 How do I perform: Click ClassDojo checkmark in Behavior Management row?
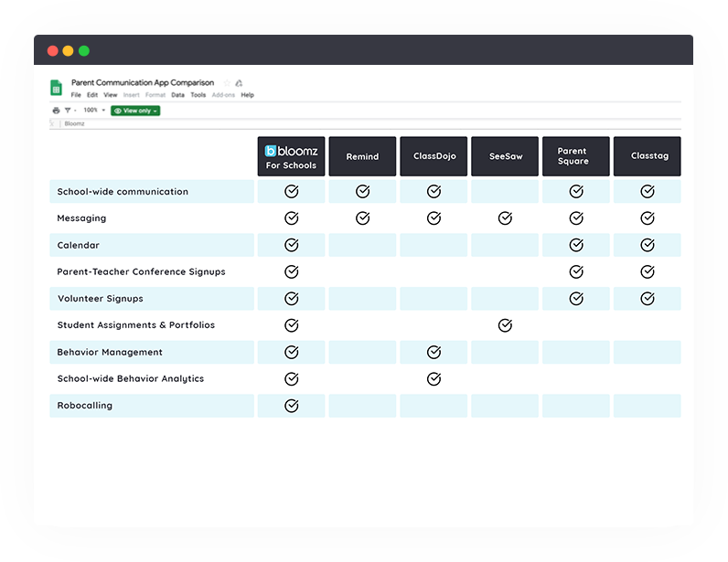434,352
